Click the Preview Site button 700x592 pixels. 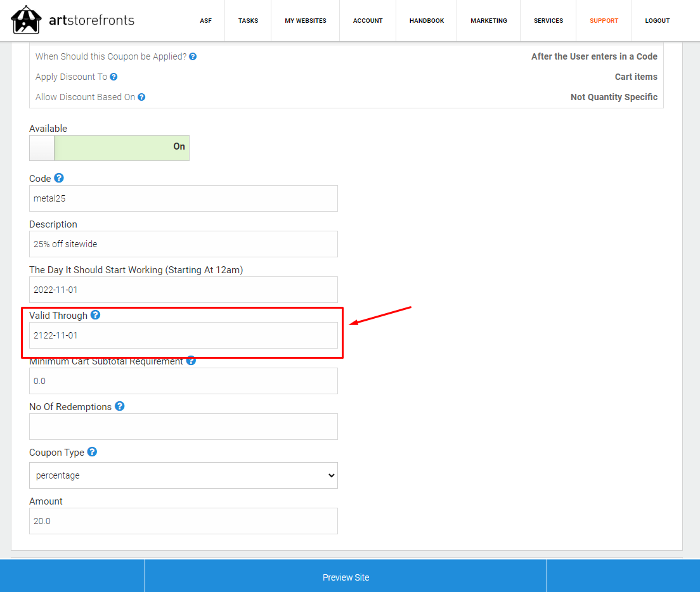(x=346, y=577)
